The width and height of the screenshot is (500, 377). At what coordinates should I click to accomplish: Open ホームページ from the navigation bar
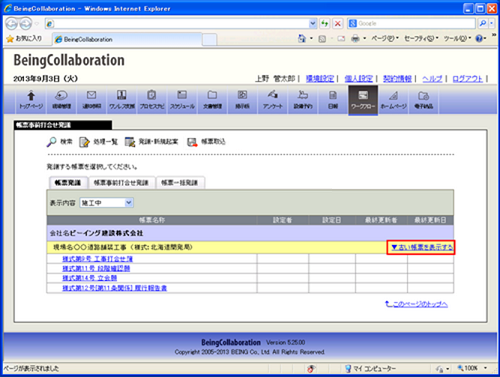point(393,100)
